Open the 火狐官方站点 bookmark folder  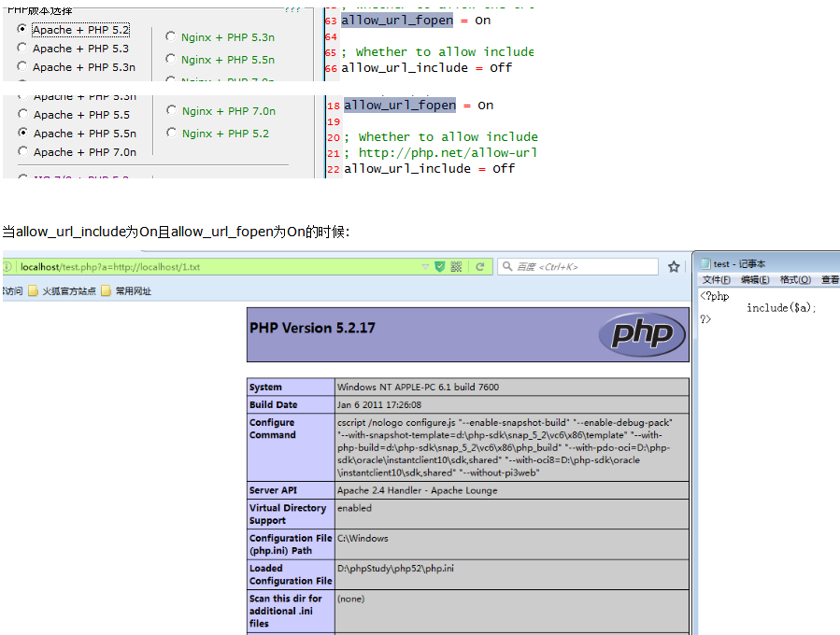63,290
